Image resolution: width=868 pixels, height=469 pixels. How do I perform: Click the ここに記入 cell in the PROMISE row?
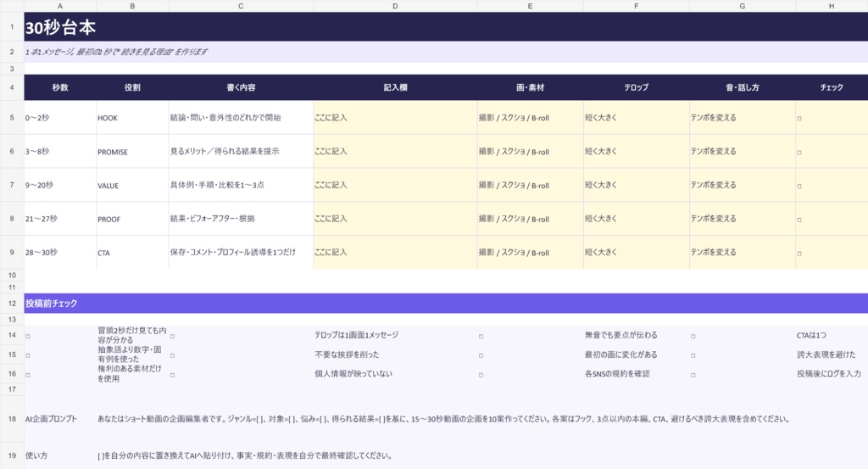[395, 151]
